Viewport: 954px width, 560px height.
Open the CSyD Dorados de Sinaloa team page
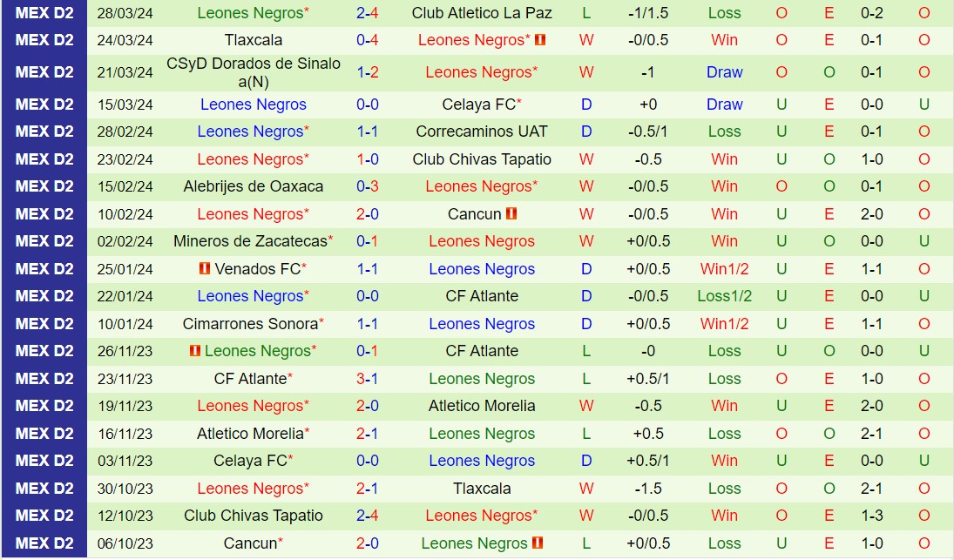(253, 72)
